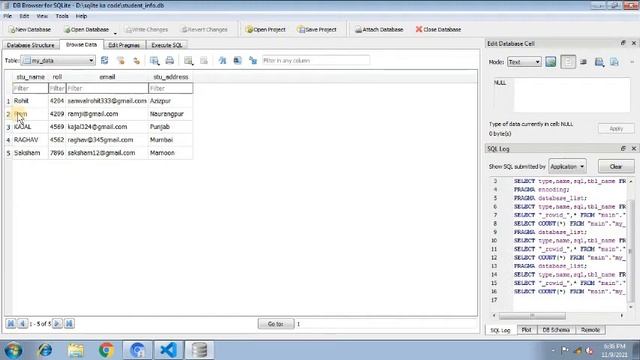Image resolution: width=640 pixels, height=360 pixels.
Task: Switch to the Edit Pragmas tab
Action: [124, 45]
